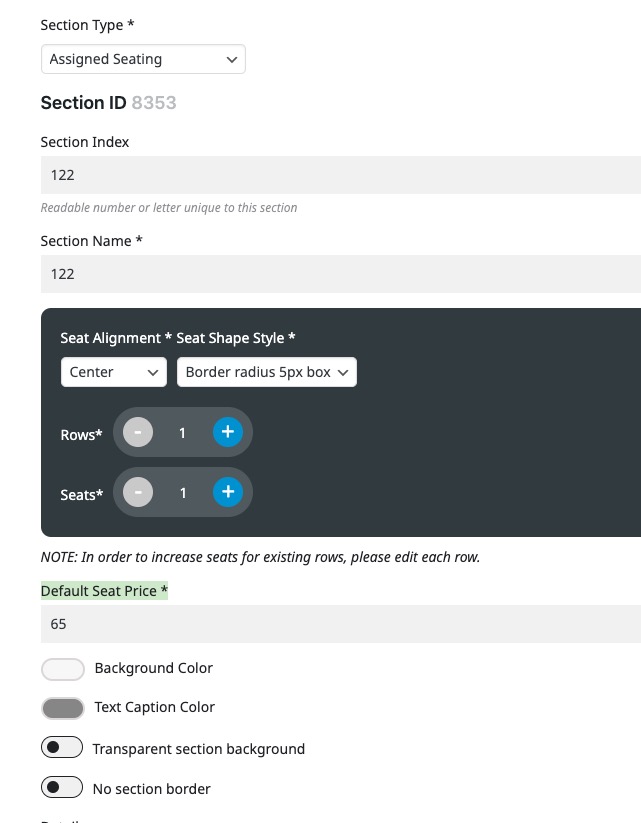Open the Text Caption Color swatch
This screenshot has height=823, width=641.
click(x=62, y=708)
